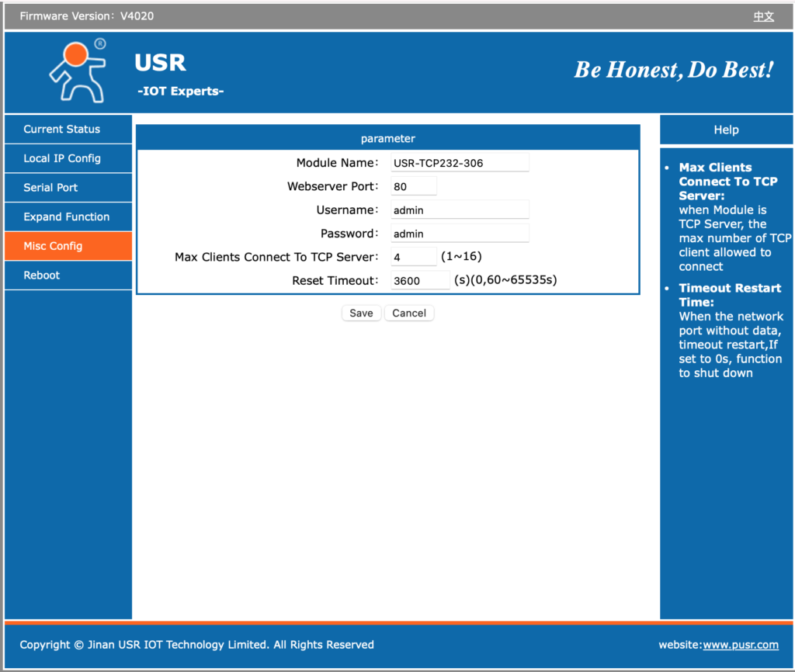Click the Module Name input field

point(460,163)
